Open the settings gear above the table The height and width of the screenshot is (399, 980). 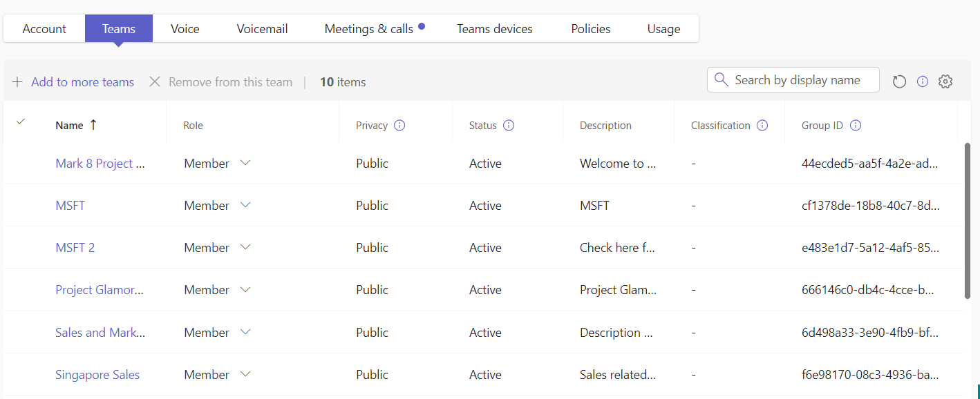point(945,81)
